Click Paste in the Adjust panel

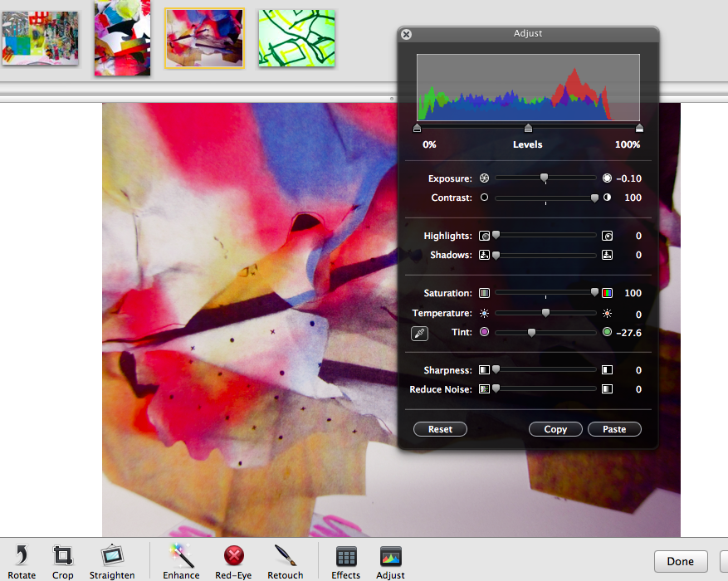click(x=614, y=429)
